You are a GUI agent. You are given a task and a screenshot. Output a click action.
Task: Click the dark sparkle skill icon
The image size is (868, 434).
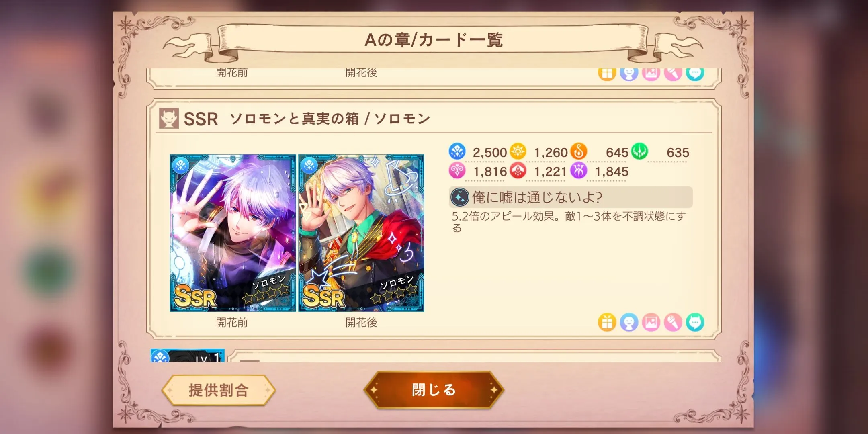[460, 197]
